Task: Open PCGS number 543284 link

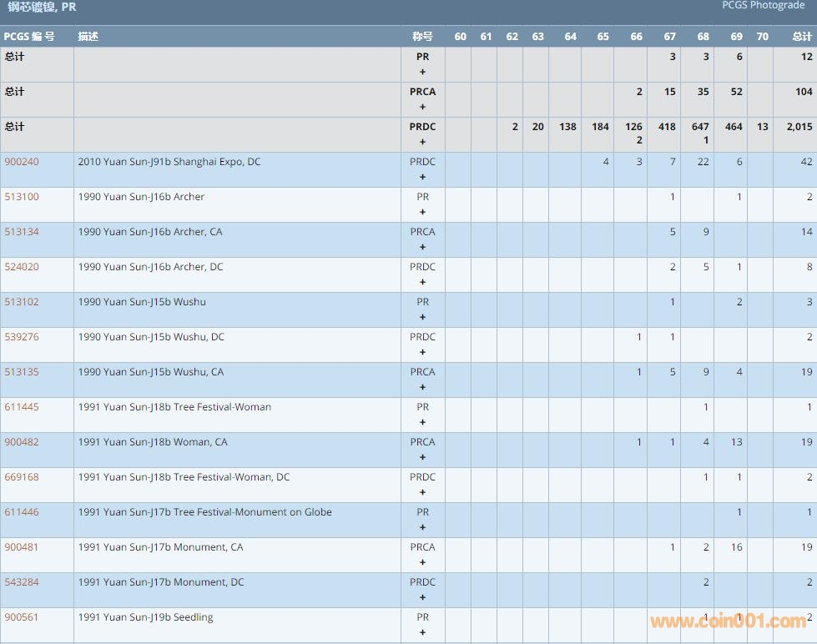Action: point(22,582)
